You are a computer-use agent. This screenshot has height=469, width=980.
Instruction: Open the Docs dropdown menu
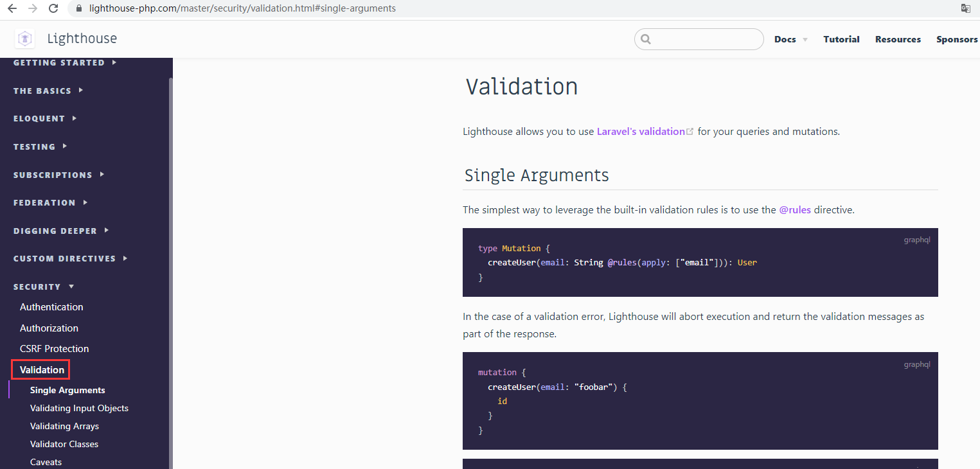(790, 39)
